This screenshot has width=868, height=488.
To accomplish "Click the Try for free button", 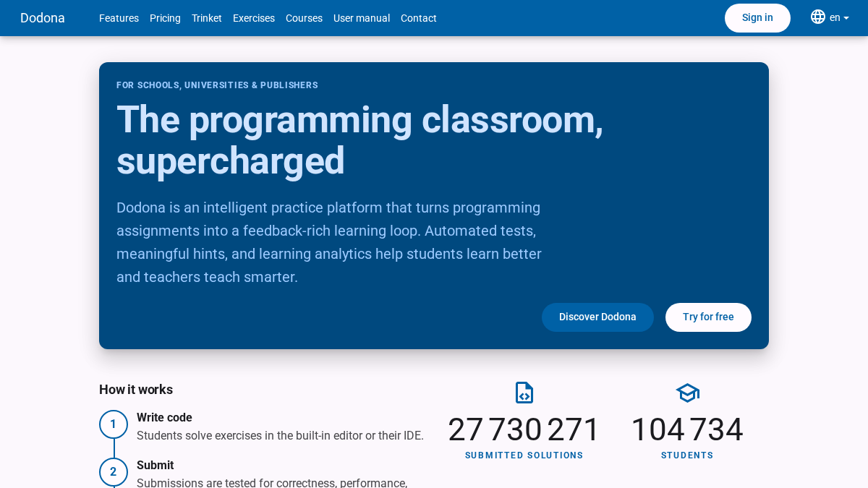I will (x=708, y=317).
